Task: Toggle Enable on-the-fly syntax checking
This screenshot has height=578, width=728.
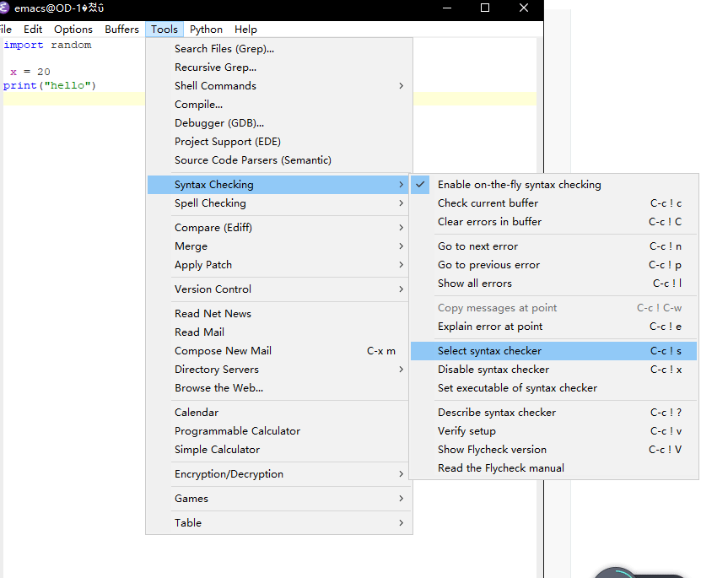Action: tap(519, 185)
